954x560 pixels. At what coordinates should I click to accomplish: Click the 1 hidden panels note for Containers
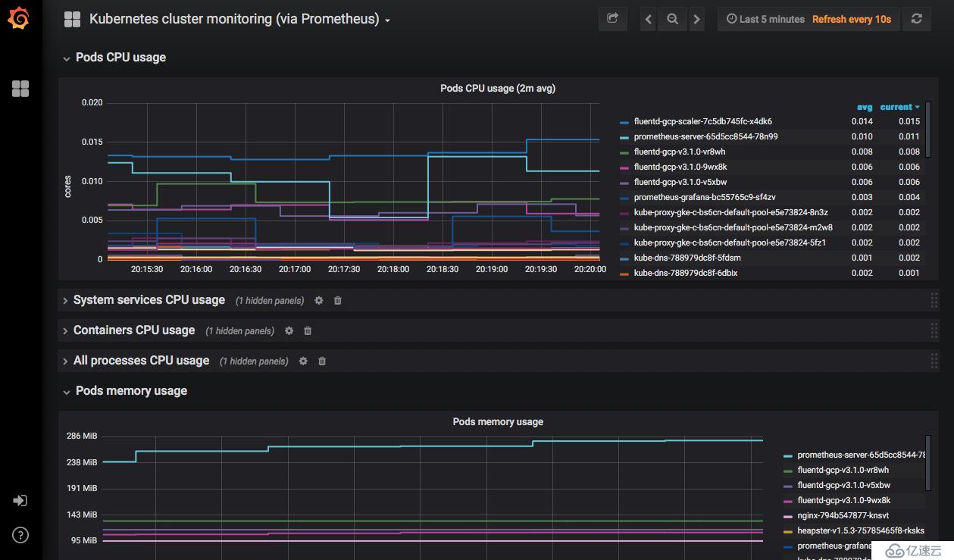(240, 331)
